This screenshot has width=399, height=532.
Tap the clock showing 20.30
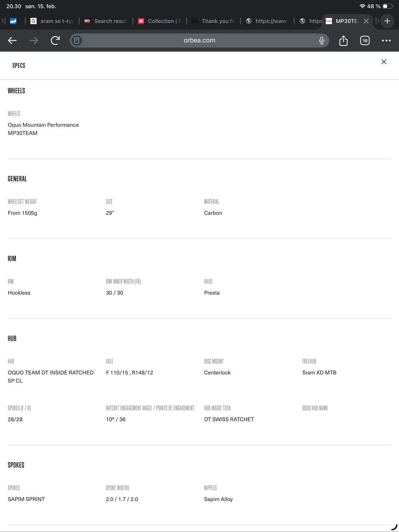(14, 6)
